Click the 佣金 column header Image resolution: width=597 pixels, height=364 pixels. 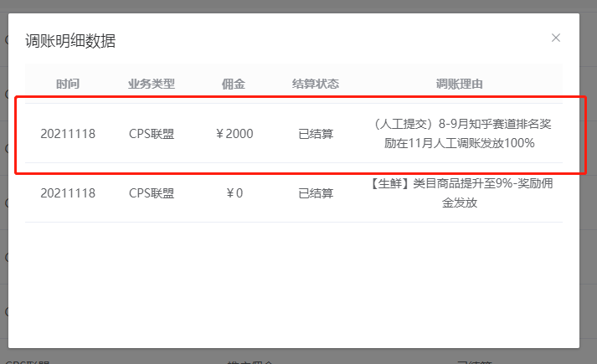[x=234, y=84]
